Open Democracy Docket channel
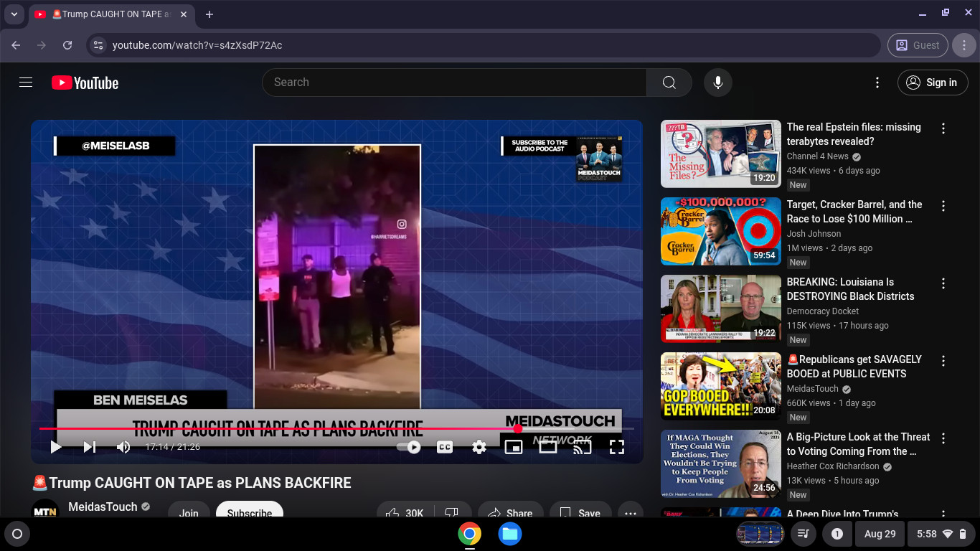The height and width of the screenshot is (551, 980). pyautogui.click(x=823, y=311)
